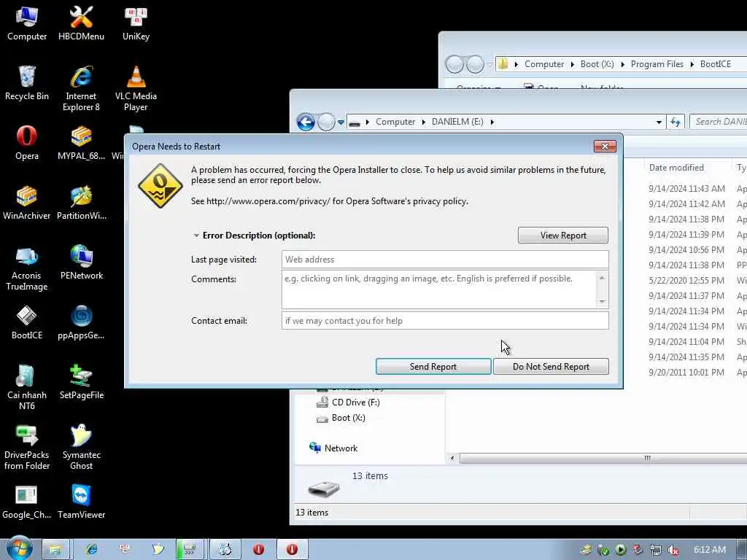Screen dimensions: 747x560
Task: Click the explorer folder taskbar button
Action: (x=55, y=550)
